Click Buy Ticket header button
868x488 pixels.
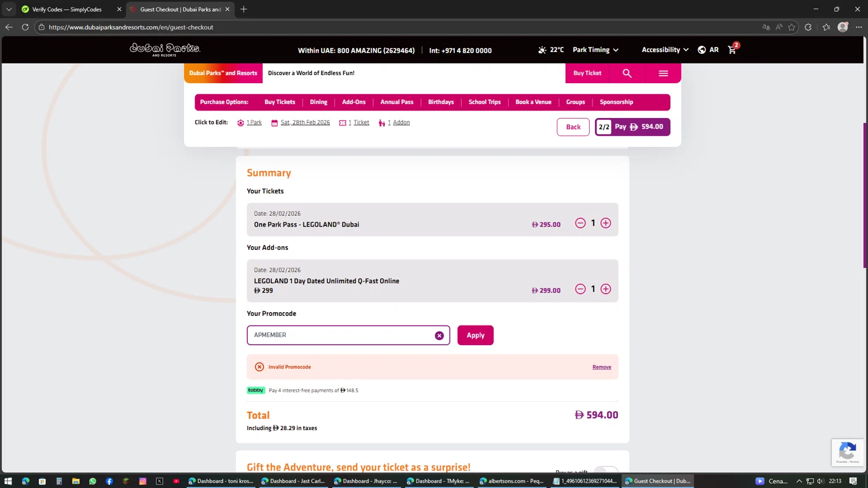click(x=587, y=73)
